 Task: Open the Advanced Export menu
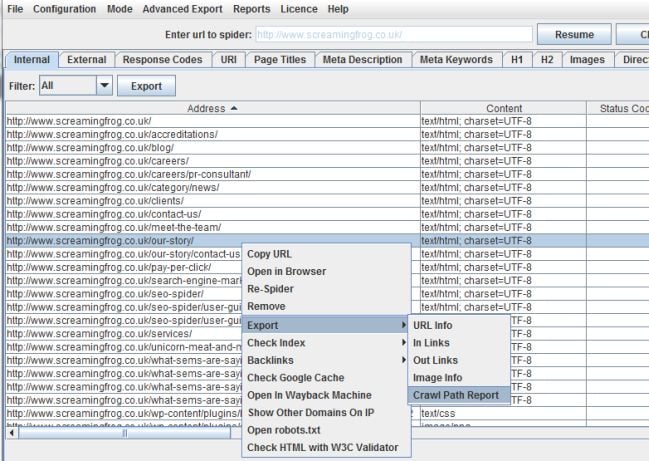point(183,9)
